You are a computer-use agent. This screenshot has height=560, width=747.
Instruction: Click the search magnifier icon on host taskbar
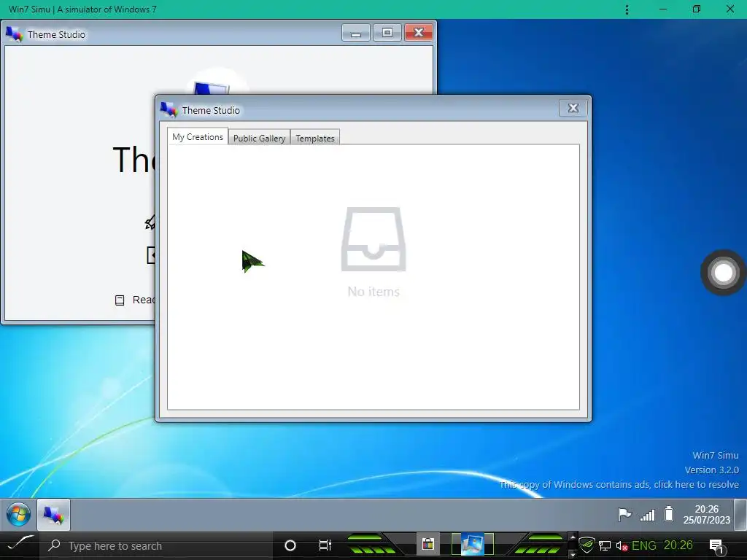coord(54,545)
